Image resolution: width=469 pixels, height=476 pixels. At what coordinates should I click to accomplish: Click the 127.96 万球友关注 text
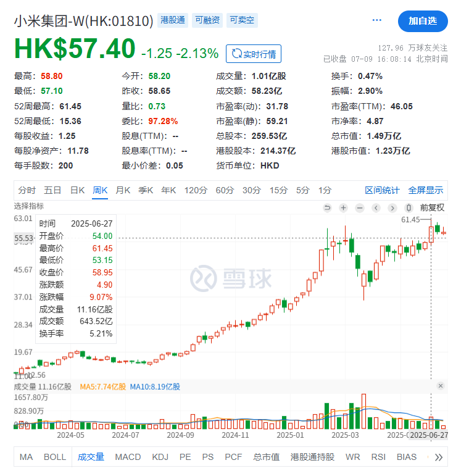pos(413,48)
